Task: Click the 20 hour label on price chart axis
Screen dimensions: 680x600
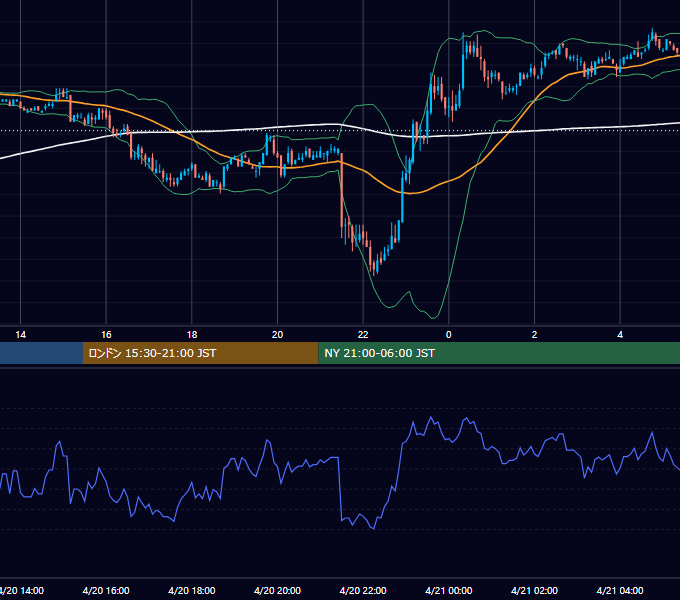Action: click(278, 335)
